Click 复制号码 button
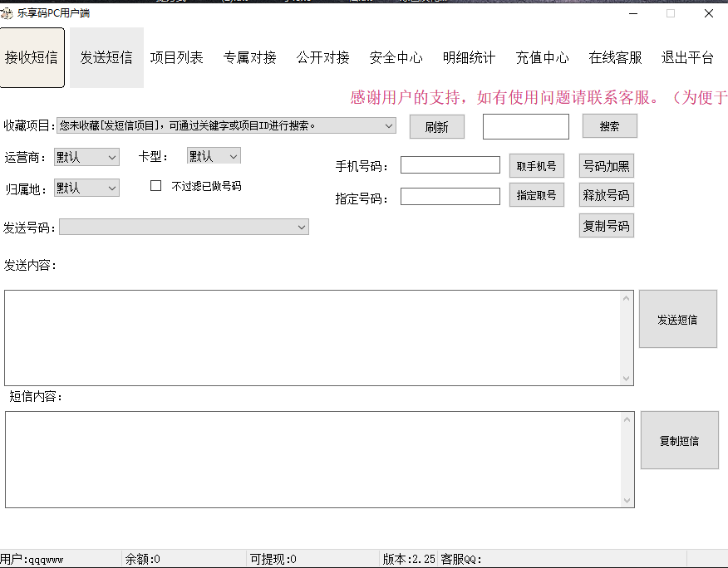This screenshot has width=728, height=568. (607, 226)
